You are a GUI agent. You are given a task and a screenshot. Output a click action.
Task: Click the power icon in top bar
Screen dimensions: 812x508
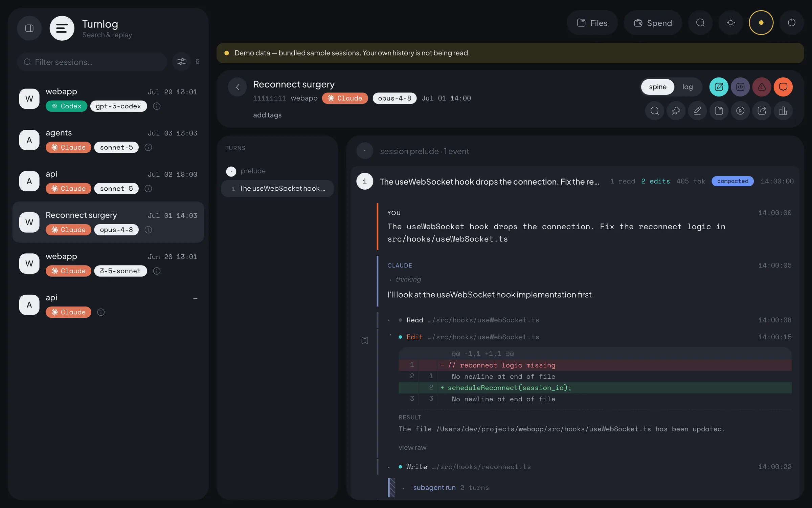(x=791, y=23)
